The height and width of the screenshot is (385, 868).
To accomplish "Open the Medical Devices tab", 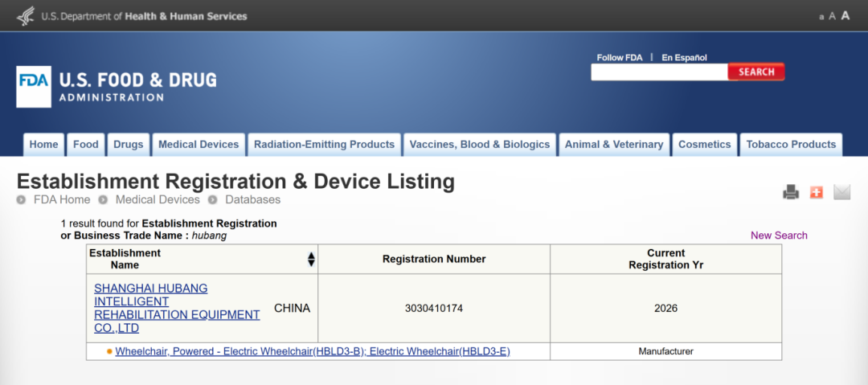I will (x=199, y=145).
